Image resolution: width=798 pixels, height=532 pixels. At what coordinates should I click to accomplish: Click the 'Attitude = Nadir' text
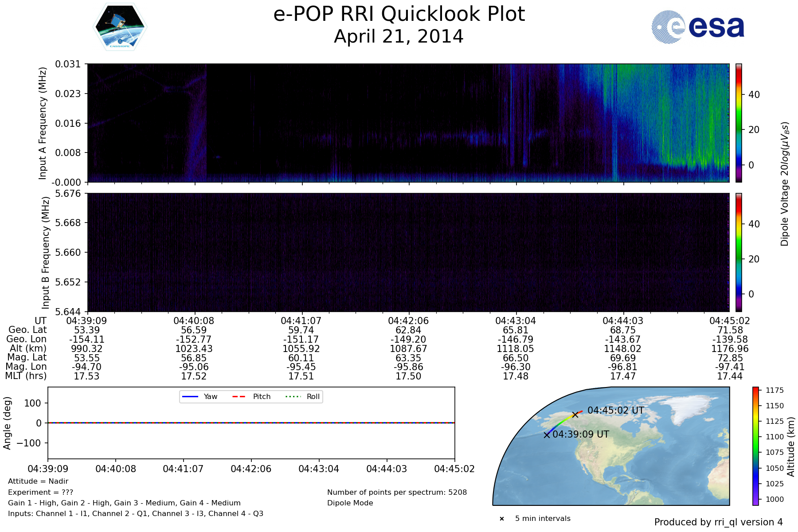(38, 481)
